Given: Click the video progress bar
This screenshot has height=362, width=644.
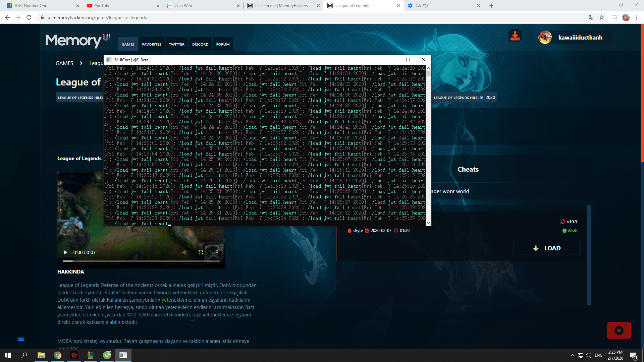Looking at the screenshot, I should click(x=141, y=261).
